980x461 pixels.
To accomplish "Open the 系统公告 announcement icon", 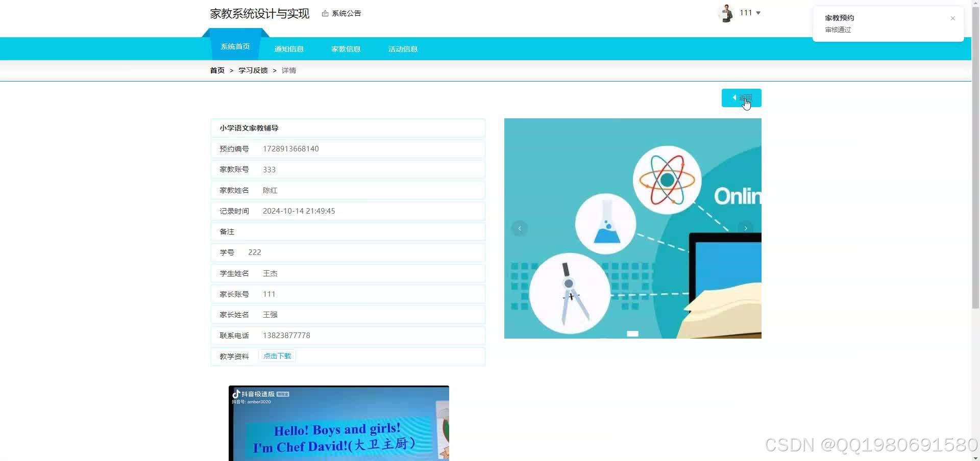I will [x=326, y=13].
